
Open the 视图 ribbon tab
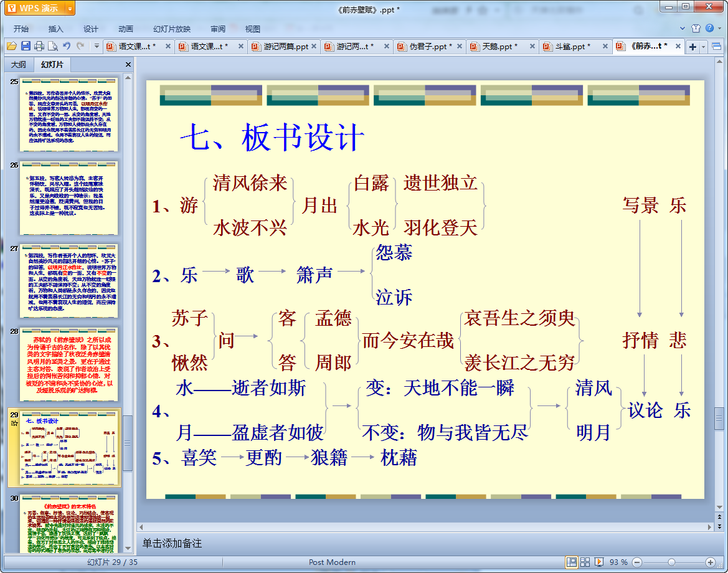[253, 29]
